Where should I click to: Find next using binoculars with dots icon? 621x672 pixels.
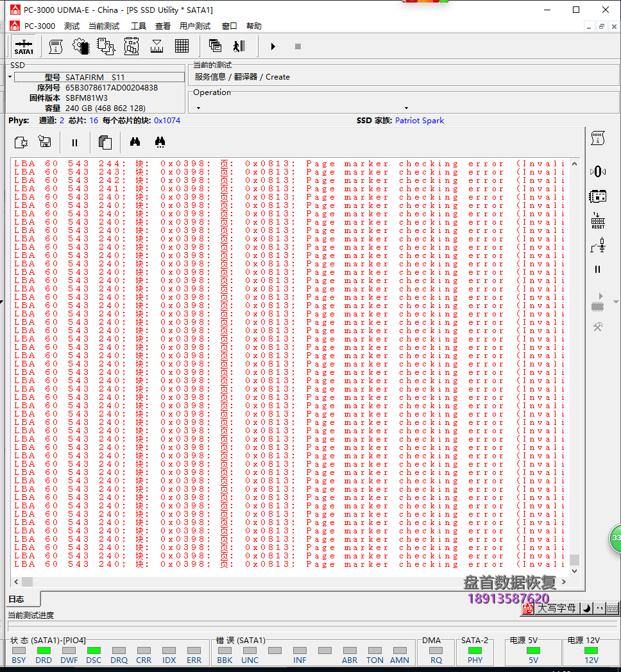[160, 142]
